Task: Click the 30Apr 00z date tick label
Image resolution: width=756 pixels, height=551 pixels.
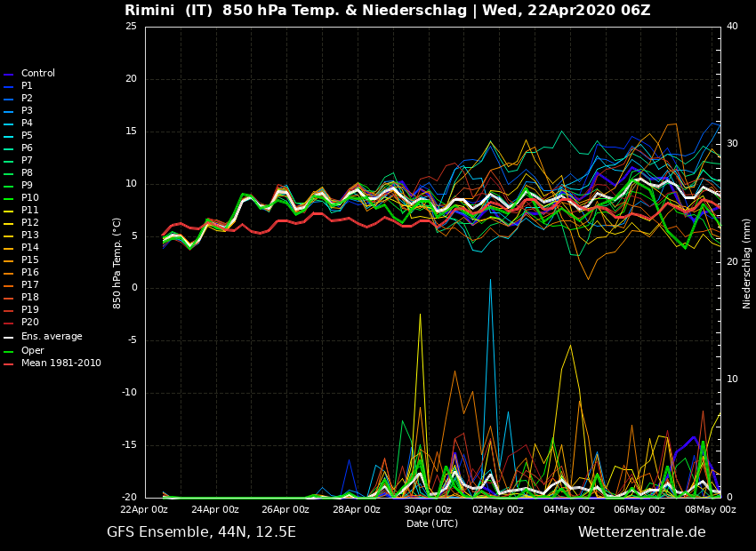Action: 428,510
